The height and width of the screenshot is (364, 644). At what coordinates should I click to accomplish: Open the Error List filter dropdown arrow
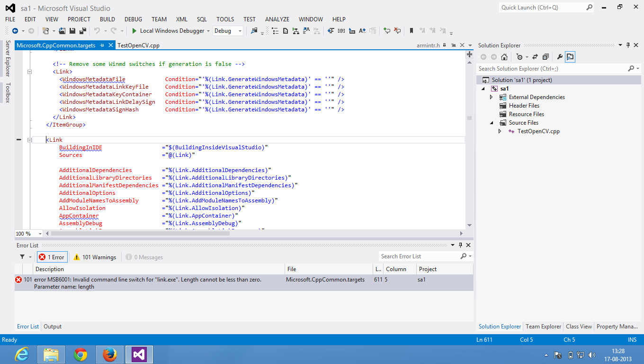pyautogui.click(x=30, y=257)
